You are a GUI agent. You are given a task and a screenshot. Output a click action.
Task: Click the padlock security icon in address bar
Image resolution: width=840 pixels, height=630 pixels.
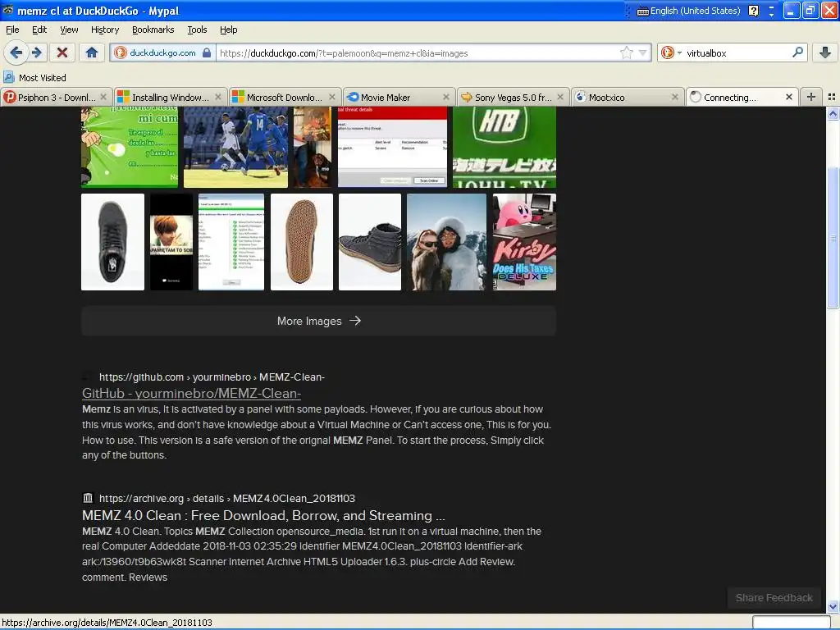coord(207,52)
